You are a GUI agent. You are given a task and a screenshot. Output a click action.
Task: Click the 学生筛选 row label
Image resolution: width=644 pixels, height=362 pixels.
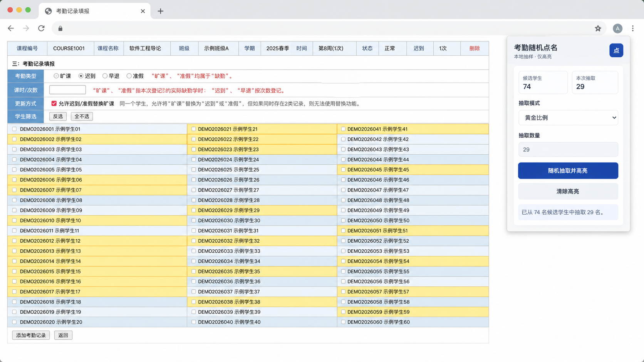[26, 117]
